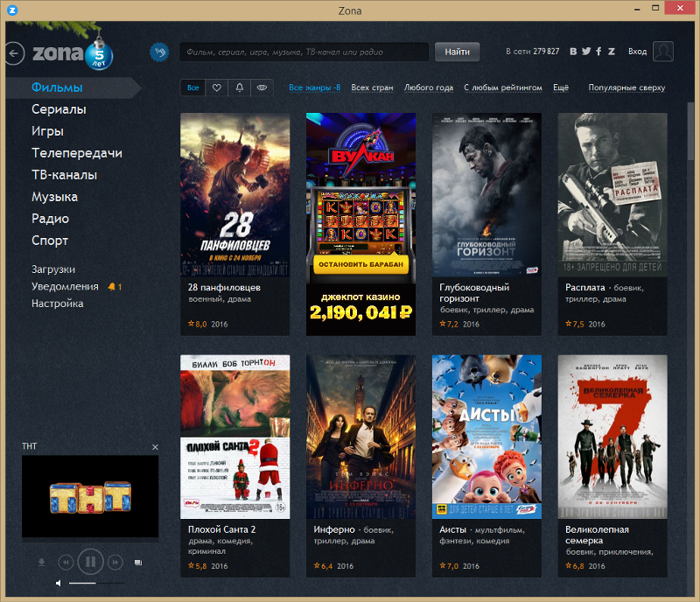Open the Zona 5 years logo
The height and width of the screenshot is (602, 700).
[73, 53]
